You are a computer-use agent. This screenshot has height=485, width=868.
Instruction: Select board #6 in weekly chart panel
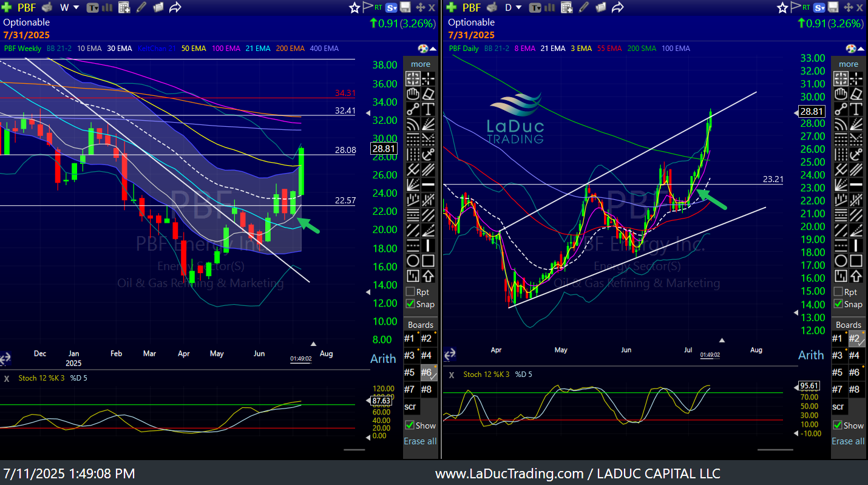pyautogui.click(x=428, y=373)
